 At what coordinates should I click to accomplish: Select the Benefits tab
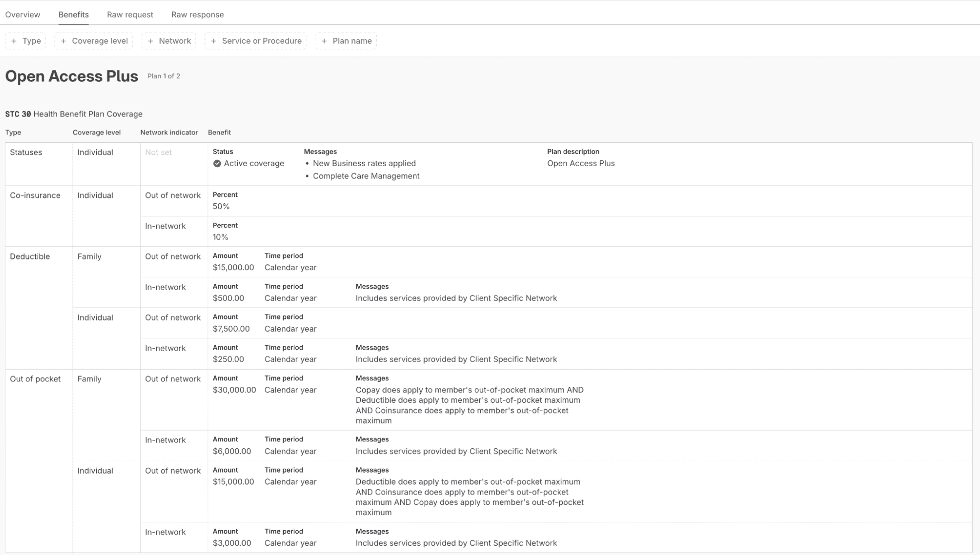tap(73, 14)
